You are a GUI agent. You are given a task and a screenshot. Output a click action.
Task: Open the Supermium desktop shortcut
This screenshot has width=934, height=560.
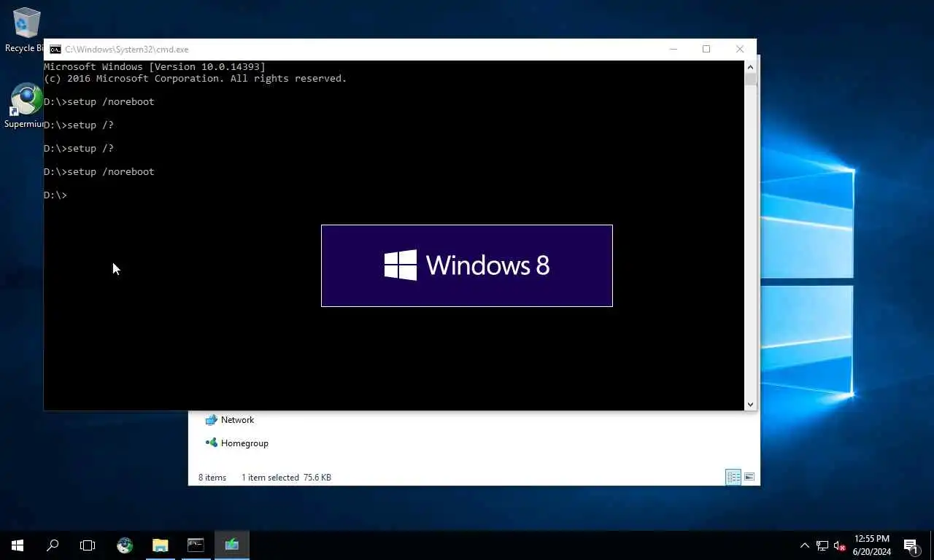[26, 106]
